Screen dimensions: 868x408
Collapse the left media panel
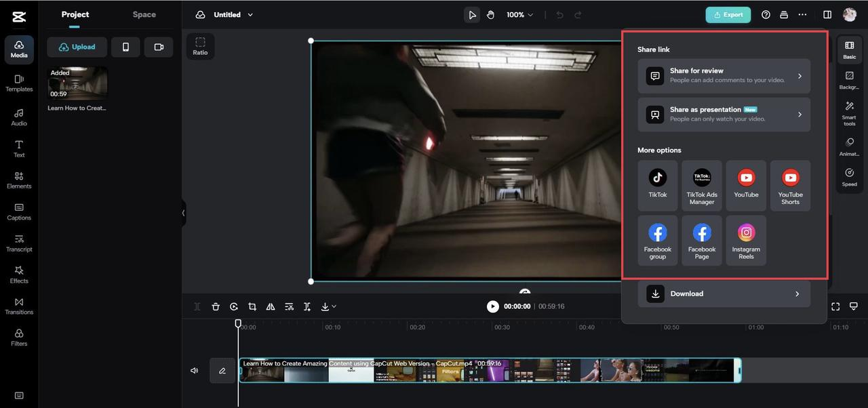coord(183,213)
